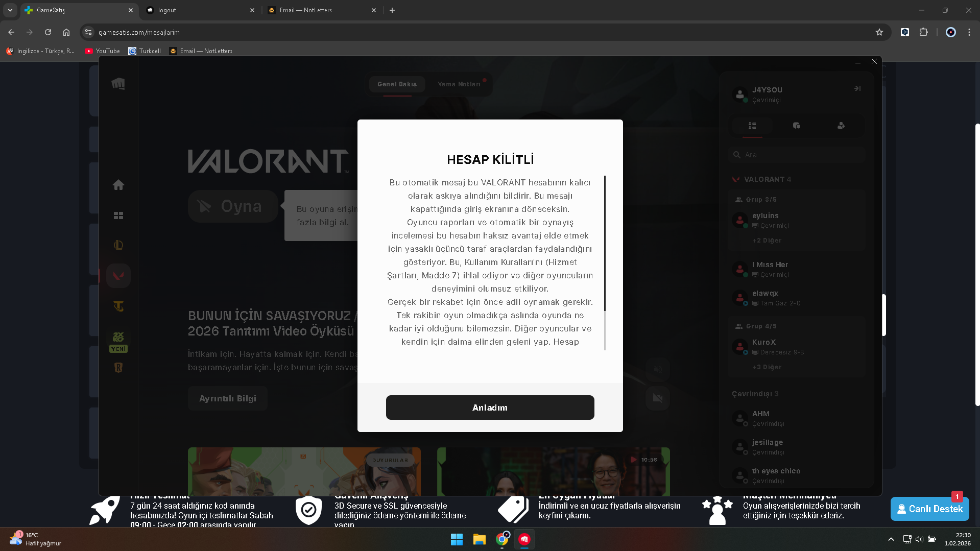The image size is (980, 551).
Task: Click the Ayrıntılı Bilgi button
Action: 228,398
